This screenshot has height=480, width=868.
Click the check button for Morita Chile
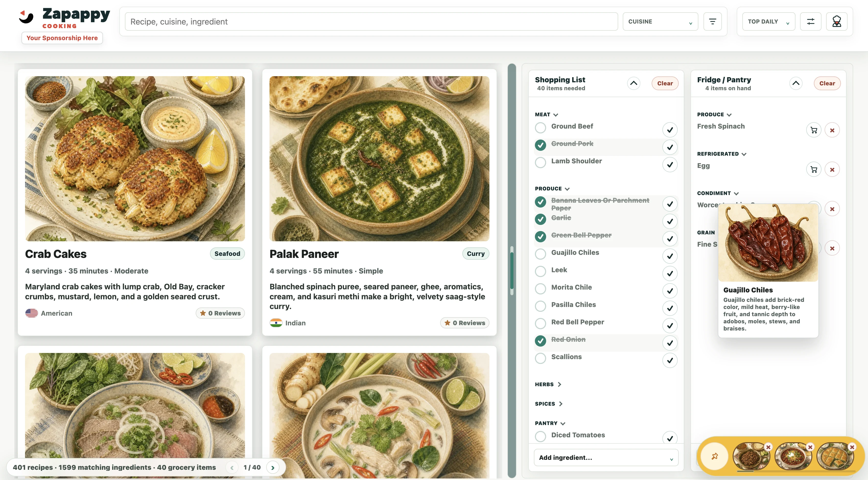670,291
